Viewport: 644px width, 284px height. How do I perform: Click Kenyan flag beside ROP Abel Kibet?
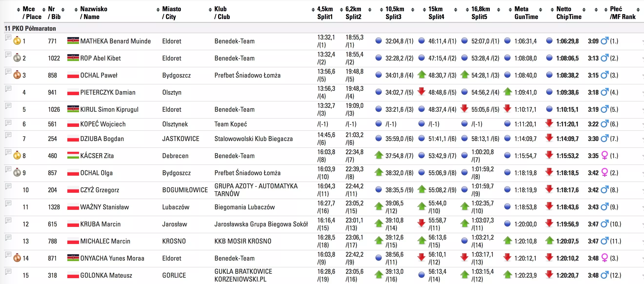(73, 58)
